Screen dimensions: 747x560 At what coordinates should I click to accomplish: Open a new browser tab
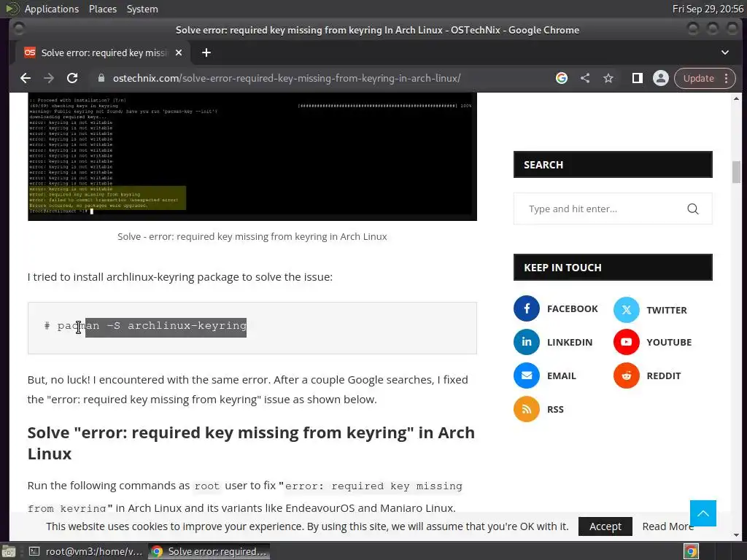coord(206,52)
